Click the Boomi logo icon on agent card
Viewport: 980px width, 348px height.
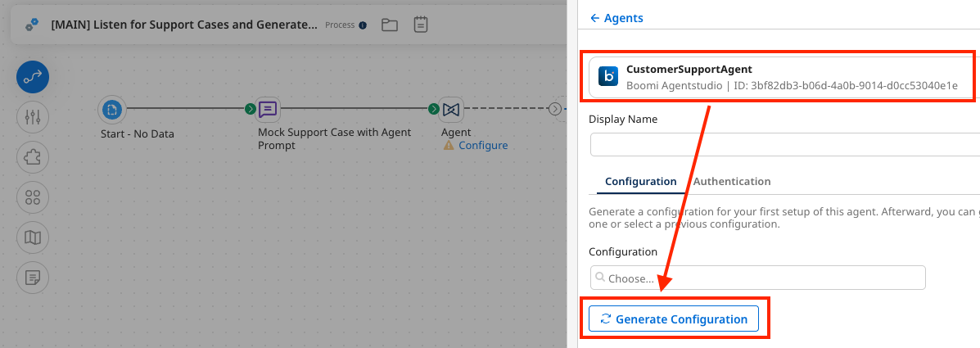click(608, 76)
